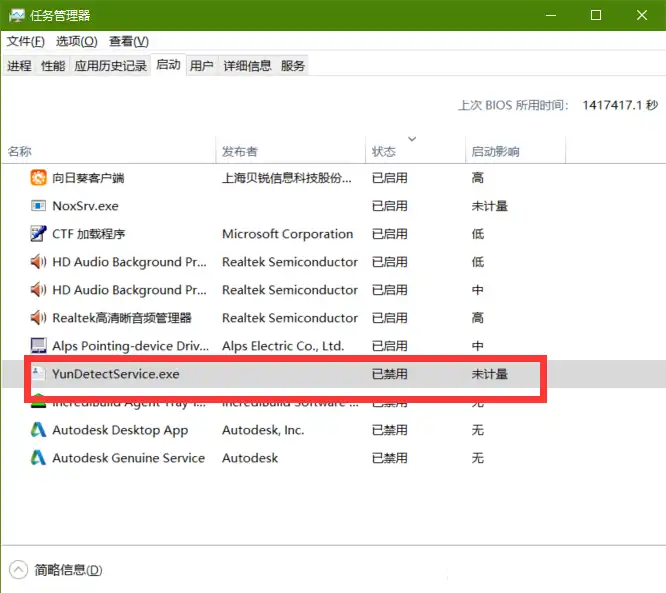
Task: Switch to the 进程 tab
Action: tap(19, 66)
